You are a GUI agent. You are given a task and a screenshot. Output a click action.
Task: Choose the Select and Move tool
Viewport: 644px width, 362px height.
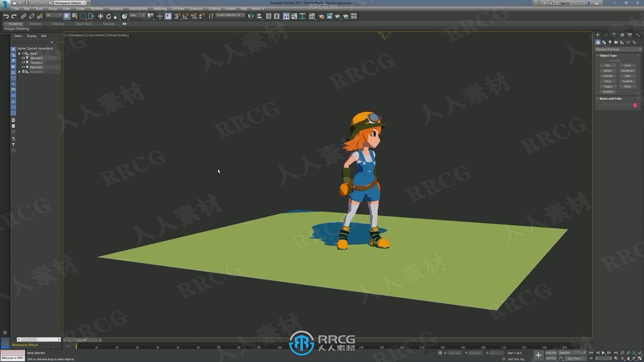pos(100,16)
